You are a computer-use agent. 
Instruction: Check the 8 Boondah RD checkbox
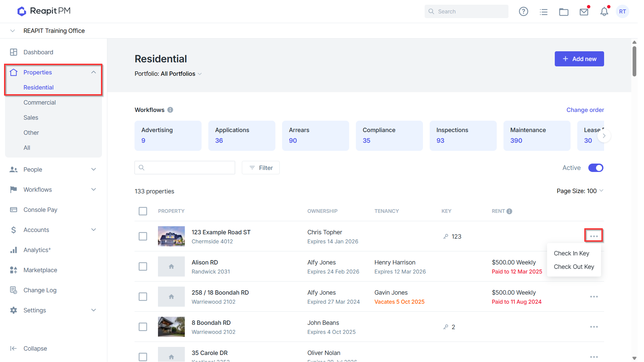(143, 327)
